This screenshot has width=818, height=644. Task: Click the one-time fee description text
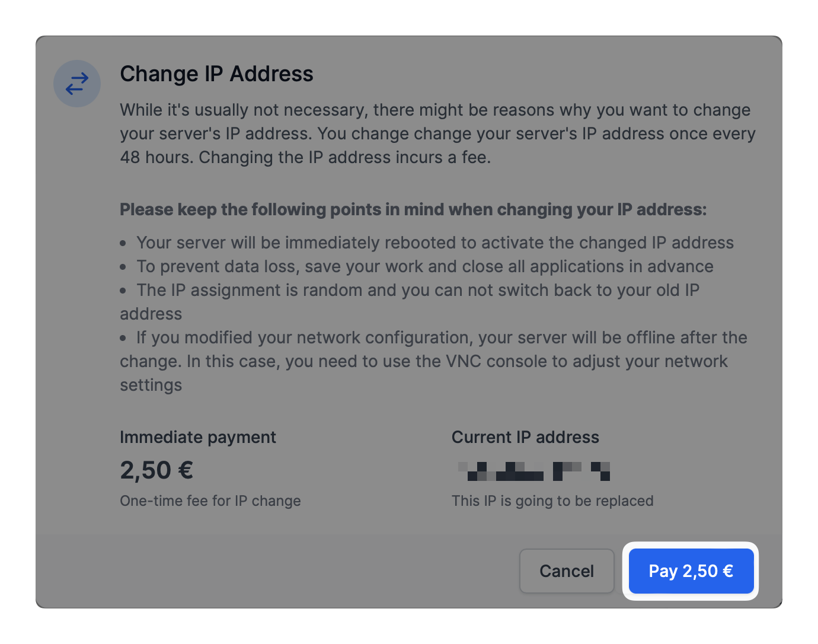point(210,500)
